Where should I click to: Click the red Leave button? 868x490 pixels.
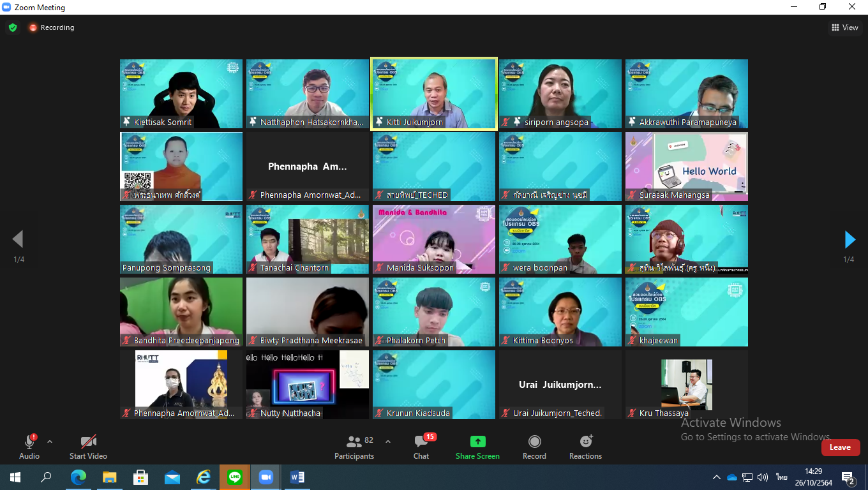click(x=841, y=447)
